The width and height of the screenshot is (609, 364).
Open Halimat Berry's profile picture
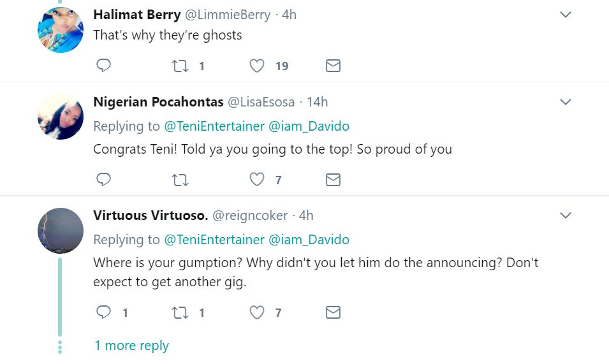tap(61, 30)
